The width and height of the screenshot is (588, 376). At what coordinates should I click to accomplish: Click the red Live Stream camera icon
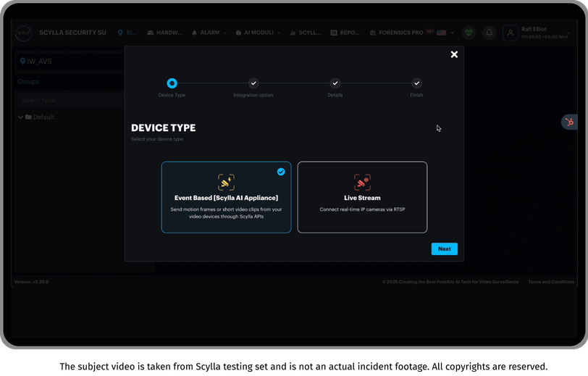(362, 183)
